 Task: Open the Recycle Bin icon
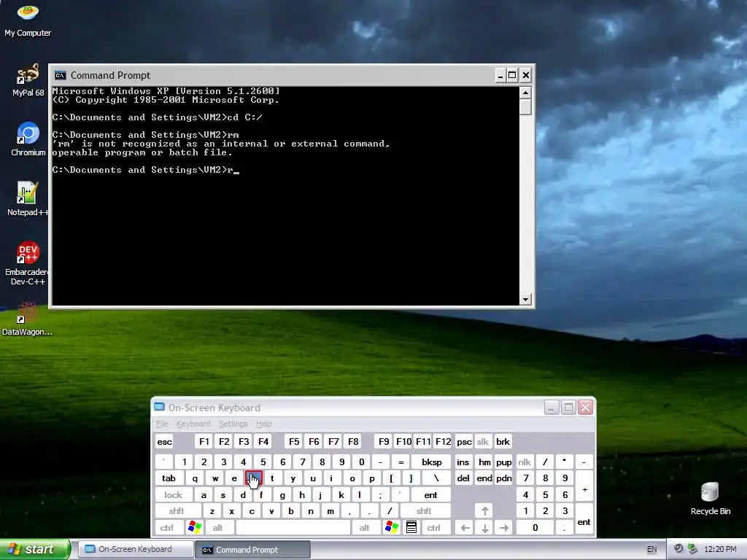(711, 498)
